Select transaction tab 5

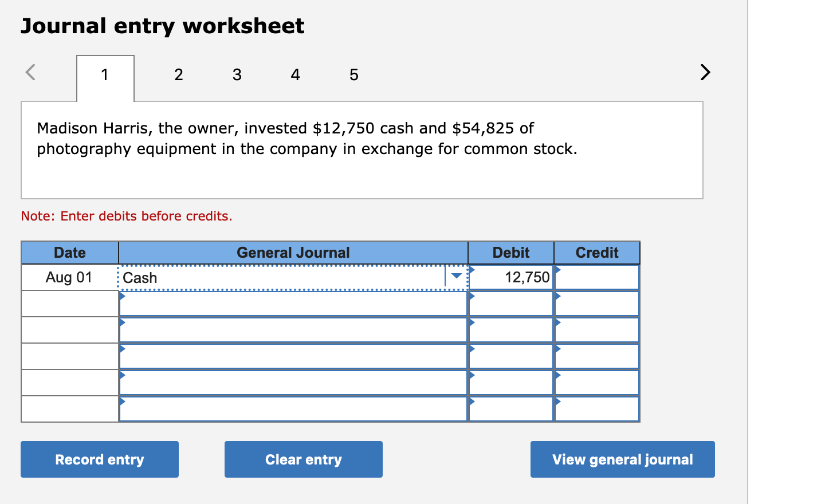point(353,74)
